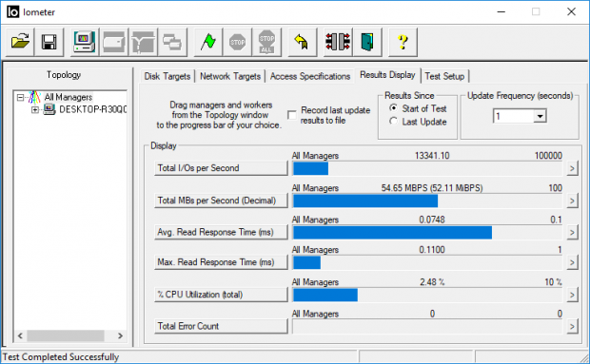This screenshot has width=590, height=364.
Task: Click Max. Read Response Time (ms) button
Action: point(221,262)
